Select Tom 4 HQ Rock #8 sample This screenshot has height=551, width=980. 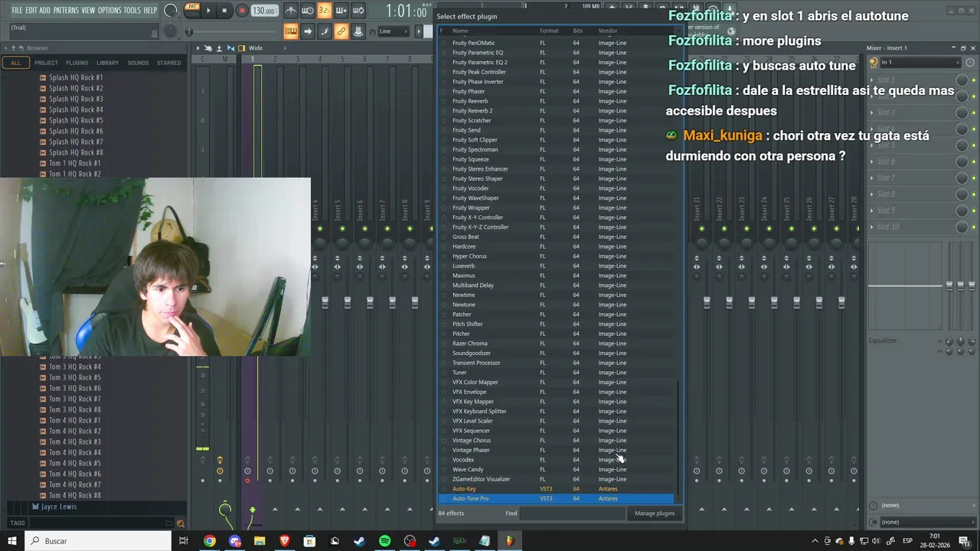[x=74, y=495]
